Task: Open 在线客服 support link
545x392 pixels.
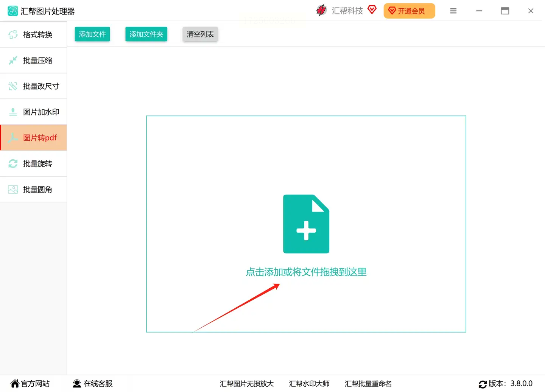Action: (x=98, y=384)
